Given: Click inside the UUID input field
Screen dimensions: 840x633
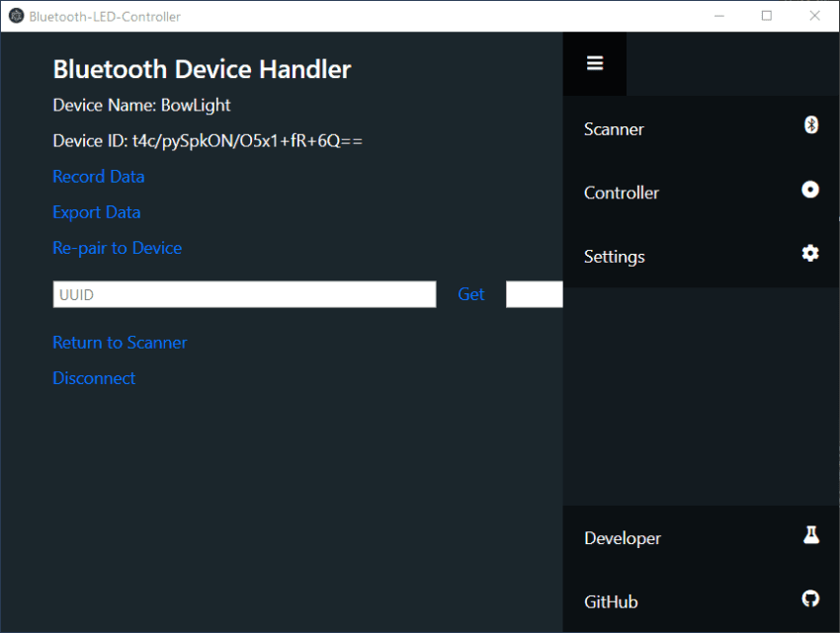Looking at the screenshot, I should pos(244,293).
